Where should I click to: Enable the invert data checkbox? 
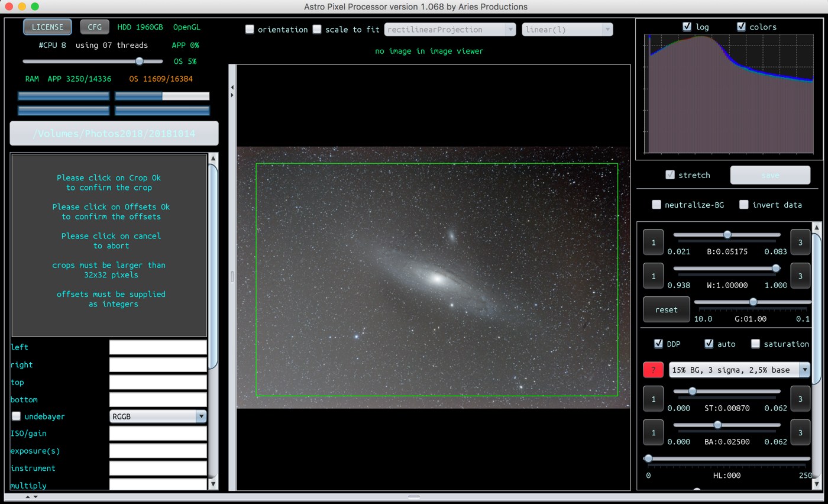744,205
